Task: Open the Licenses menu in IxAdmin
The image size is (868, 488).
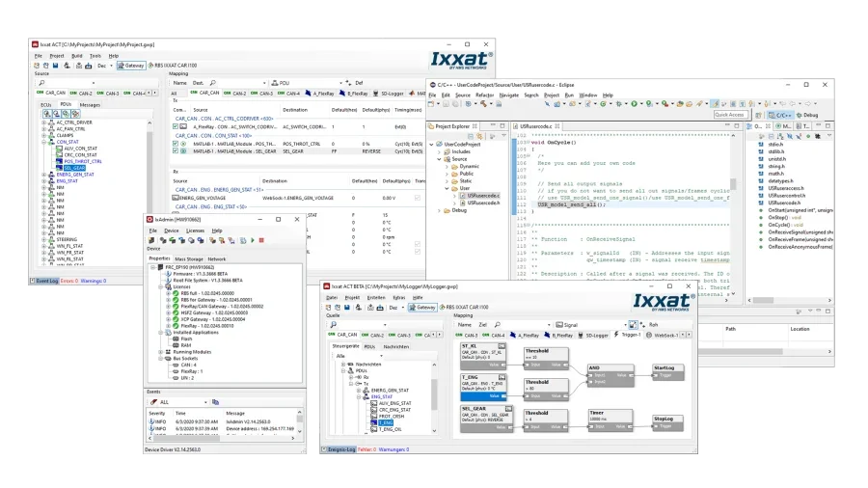Action: [195, 230]
